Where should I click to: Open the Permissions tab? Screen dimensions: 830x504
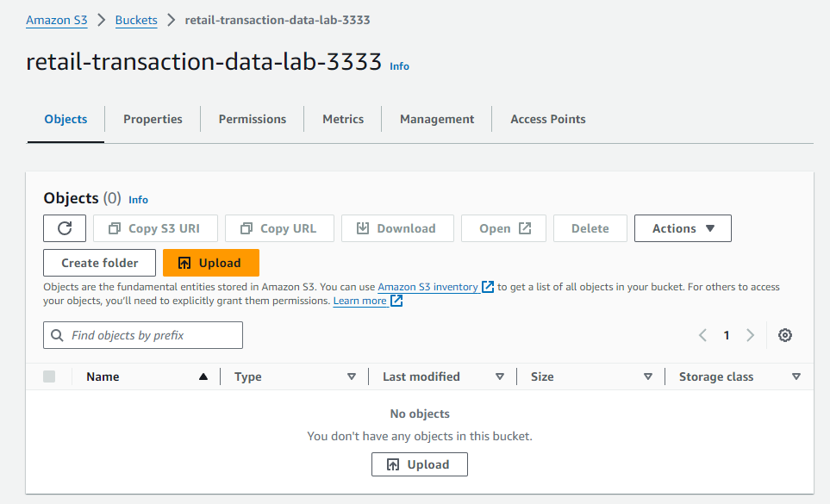pyautogui.click(x=252, y=119)
